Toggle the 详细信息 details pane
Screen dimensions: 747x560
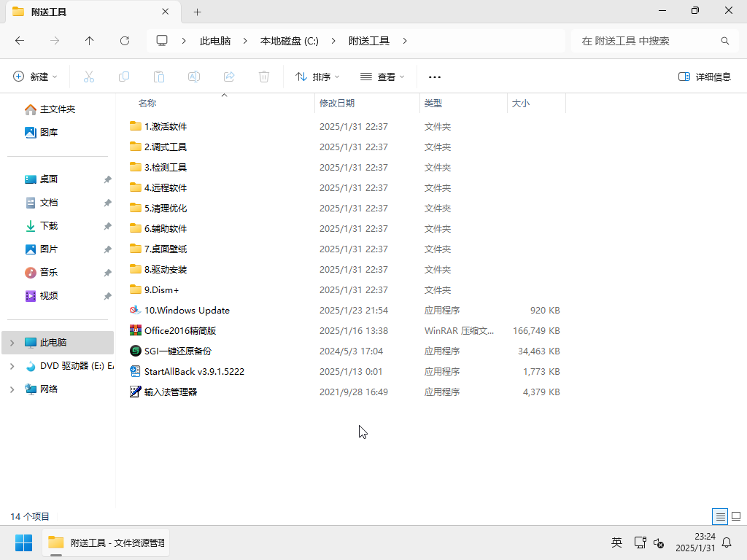pyautogui.click(x=705, y=77)
